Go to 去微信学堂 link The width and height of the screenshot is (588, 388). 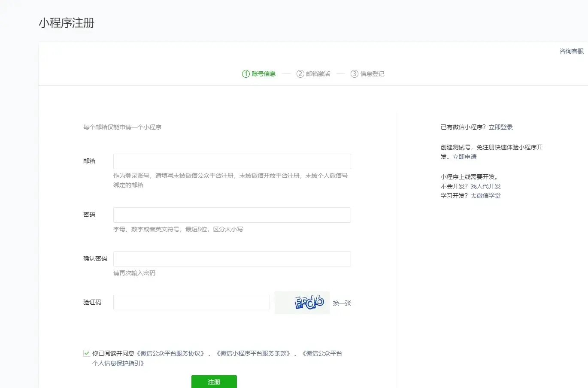[x=485, y=196]
